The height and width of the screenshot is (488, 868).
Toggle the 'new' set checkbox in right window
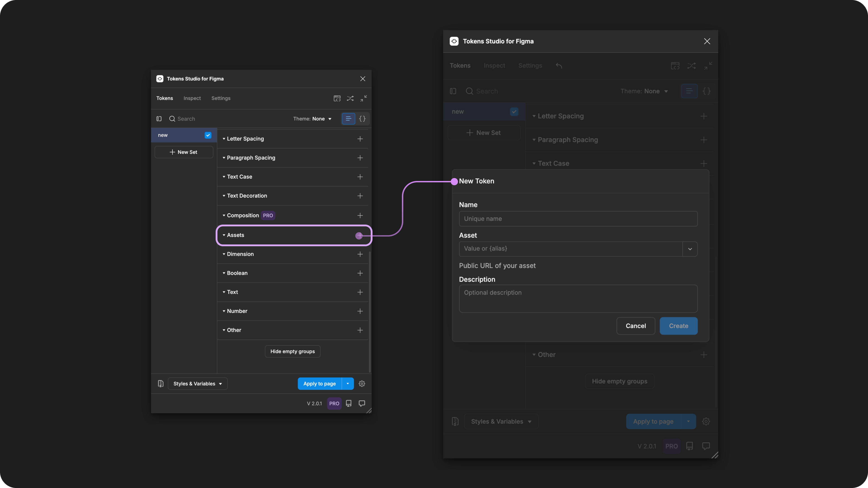tap(514, 111)
